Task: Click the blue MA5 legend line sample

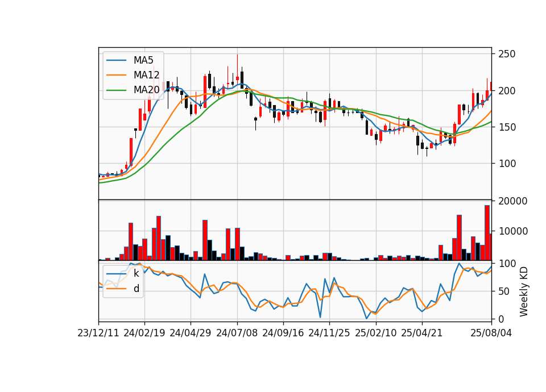Action: coord(116,61)
